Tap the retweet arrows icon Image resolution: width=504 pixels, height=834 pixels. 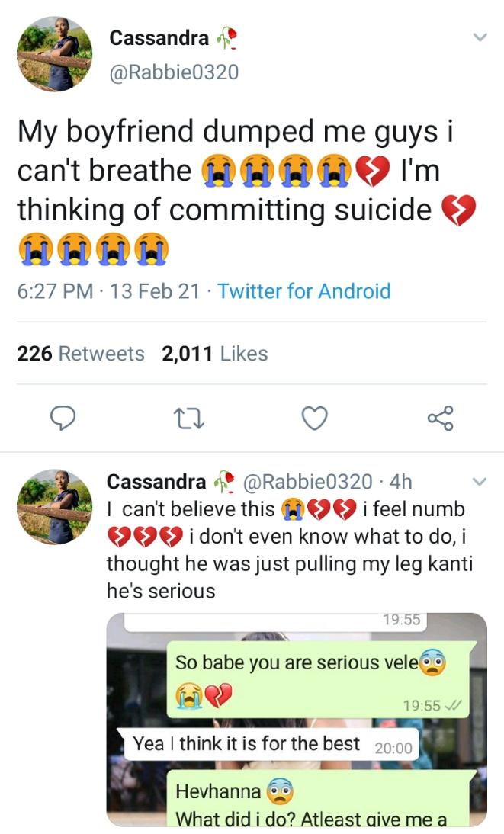(x=188, y=418)
